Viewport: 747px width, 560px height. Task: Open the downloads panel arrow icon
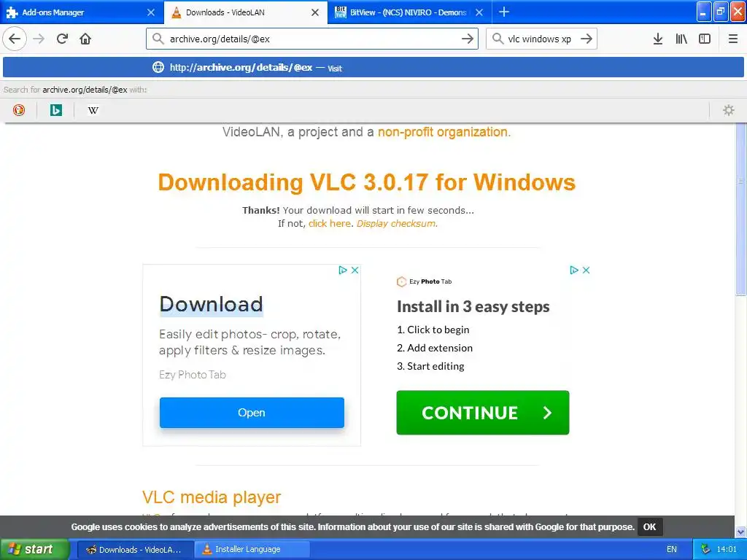(658, 39)
